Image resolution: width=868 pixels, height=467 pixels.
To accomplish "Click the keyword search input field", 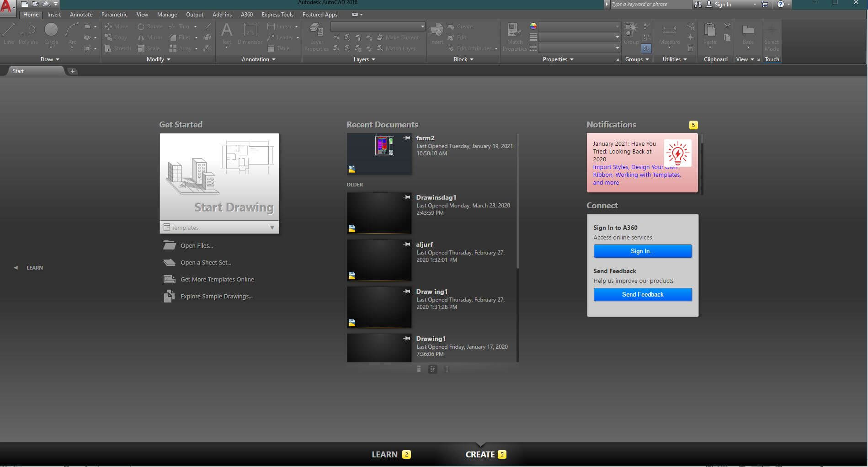I will coord(650,4).
